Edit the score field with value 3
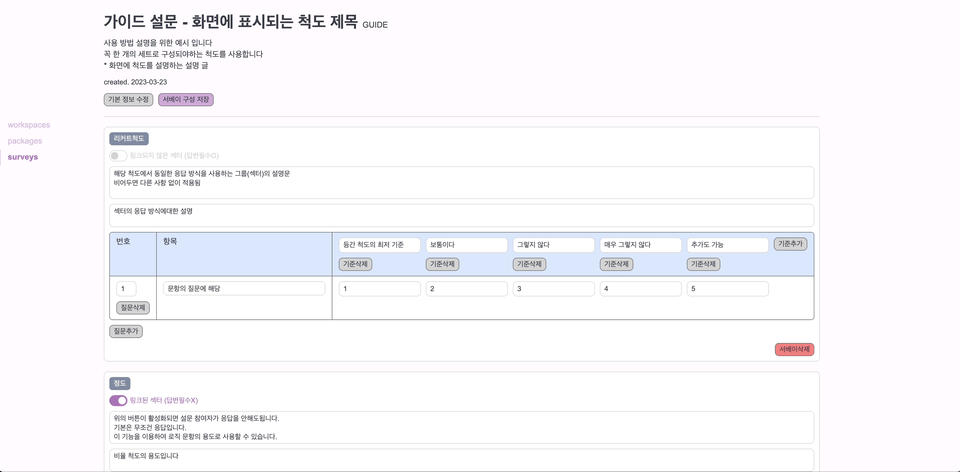 click(553, 289)
